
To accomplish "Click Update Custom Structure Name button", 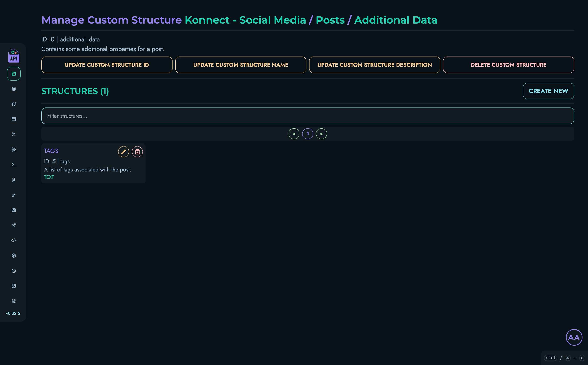I will pos(241,65).
